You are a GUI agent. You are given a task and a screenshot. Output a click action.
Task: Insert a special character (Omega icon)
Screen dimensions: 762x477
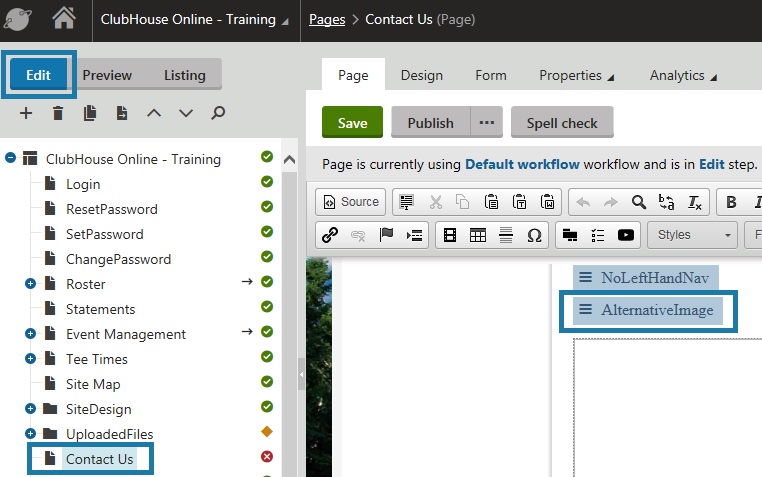point(534,235)
